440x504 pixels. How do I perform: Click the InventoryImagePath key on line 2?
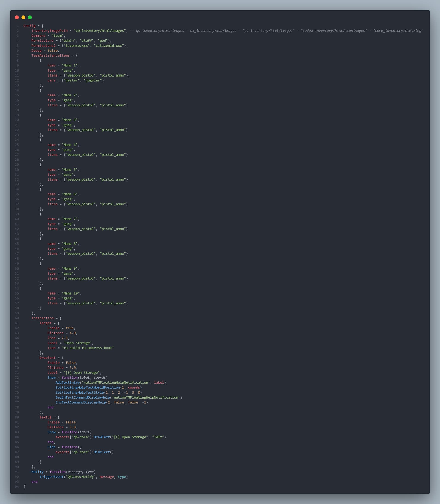point(49,31)
